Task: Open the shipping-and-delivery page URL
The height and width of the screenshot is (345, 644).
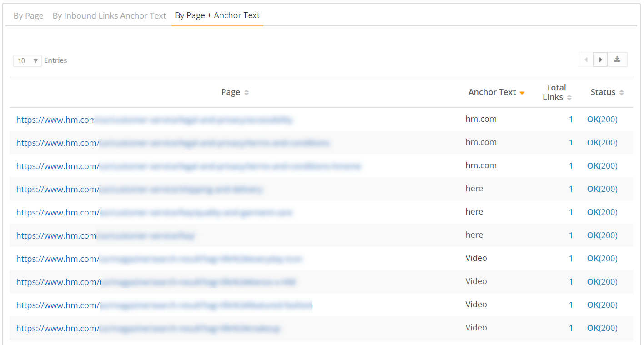Action: (x=139, y=189)
